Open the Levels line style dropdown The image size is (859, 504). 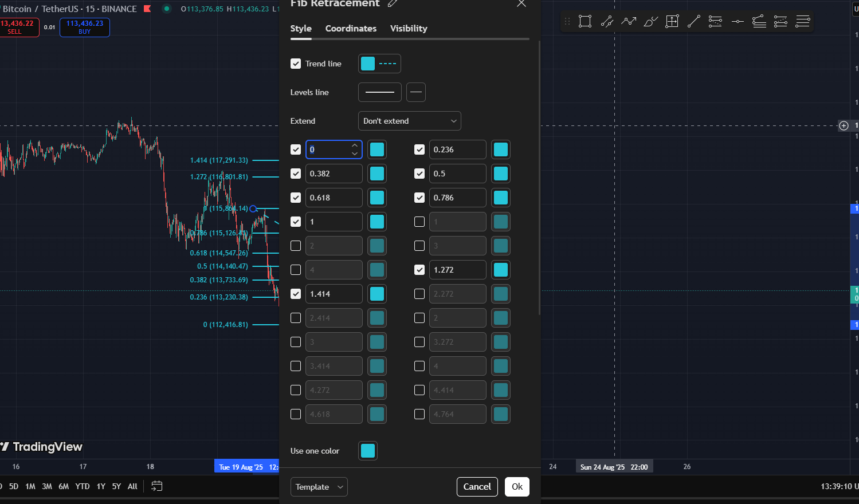tap(380, 92)
